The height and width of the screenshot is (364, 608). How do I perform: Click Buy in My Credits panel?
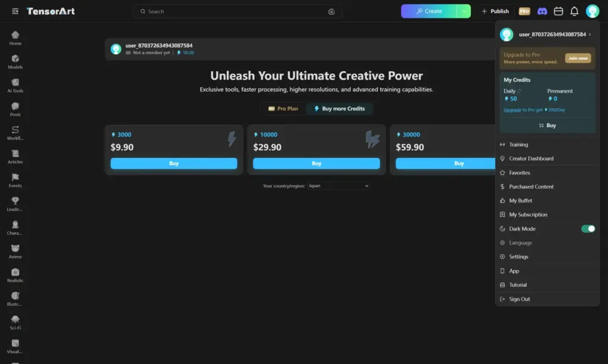547,125
